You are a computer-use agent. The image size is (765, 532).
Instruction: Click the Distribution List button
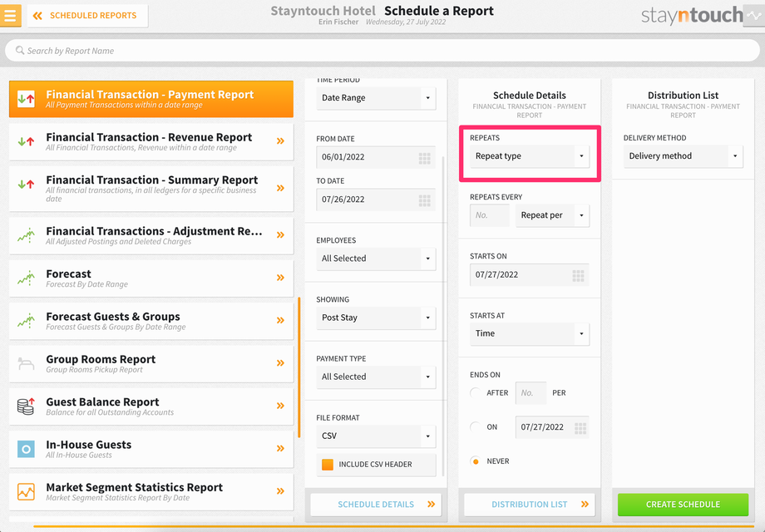[530, 505]
